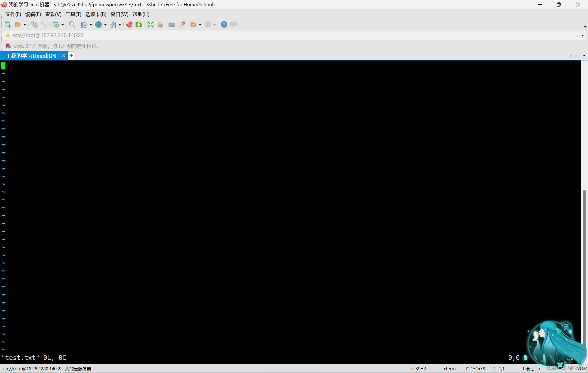Click the Reconnect chain icon
588x373 pixels.
click(44, 25)
